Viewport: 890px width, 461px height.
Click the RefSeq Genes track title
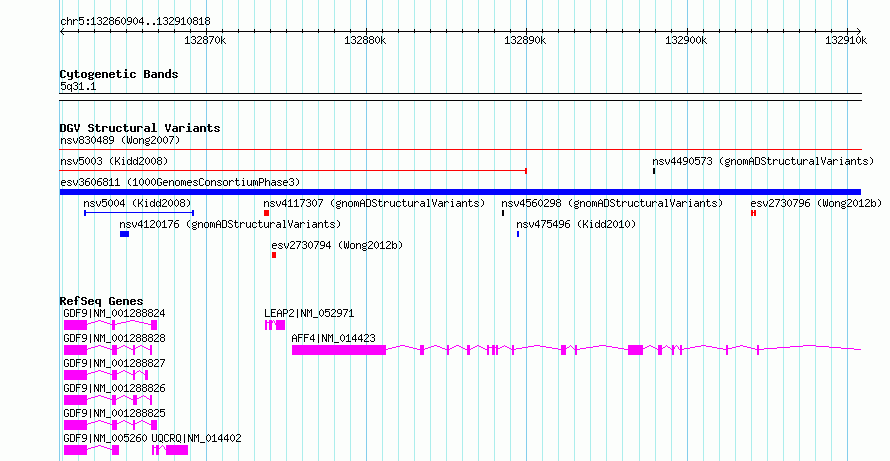click(x=102, y=301)
